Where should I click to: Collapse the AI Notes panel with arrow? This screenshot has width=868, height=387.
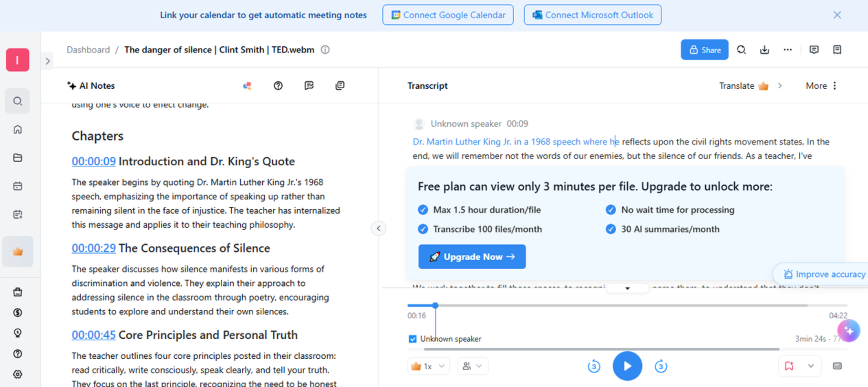coord(378,228)
